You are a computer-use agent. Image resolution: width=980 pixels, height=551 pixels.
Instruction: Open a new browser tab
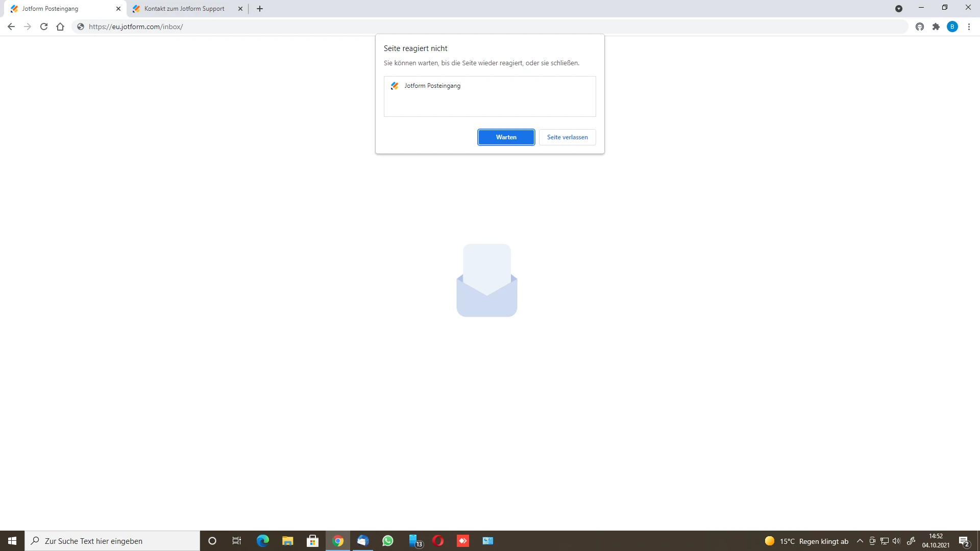[x=259, y=9]
